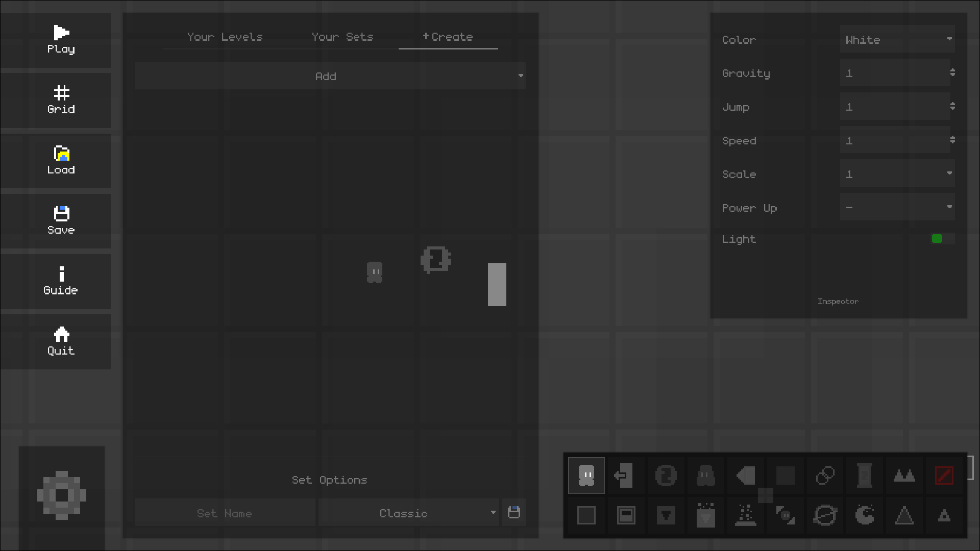Select the pillar palette tile
Screen dimensions: 980x551
(x=865, y=475)
